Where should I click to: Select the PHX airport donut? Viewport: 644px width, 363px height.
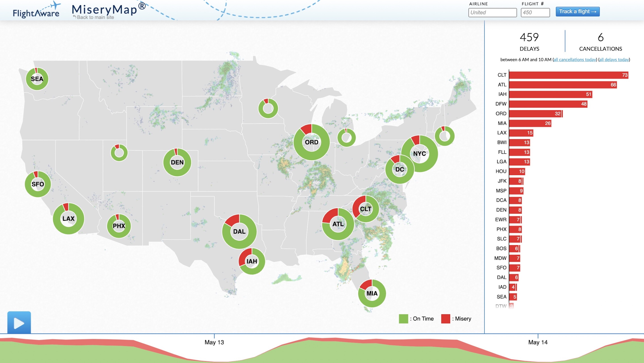119,226
